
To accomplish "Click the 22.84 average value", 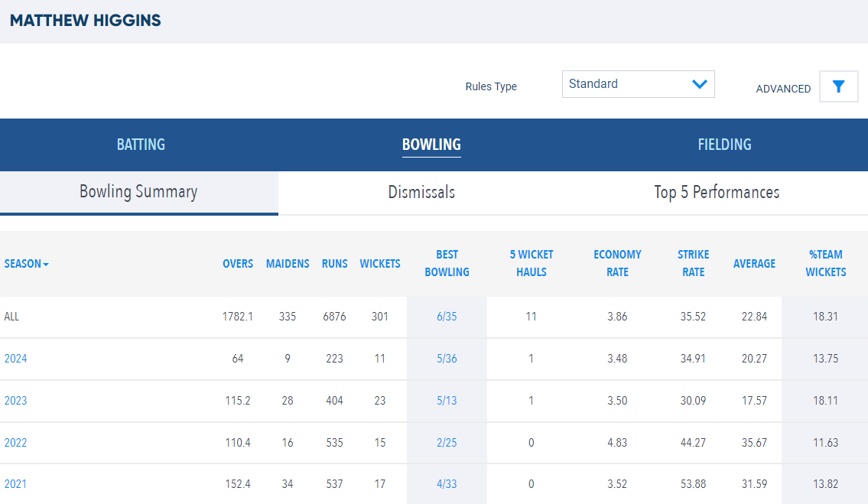I will pyautogui.click(x=754, y=317).
